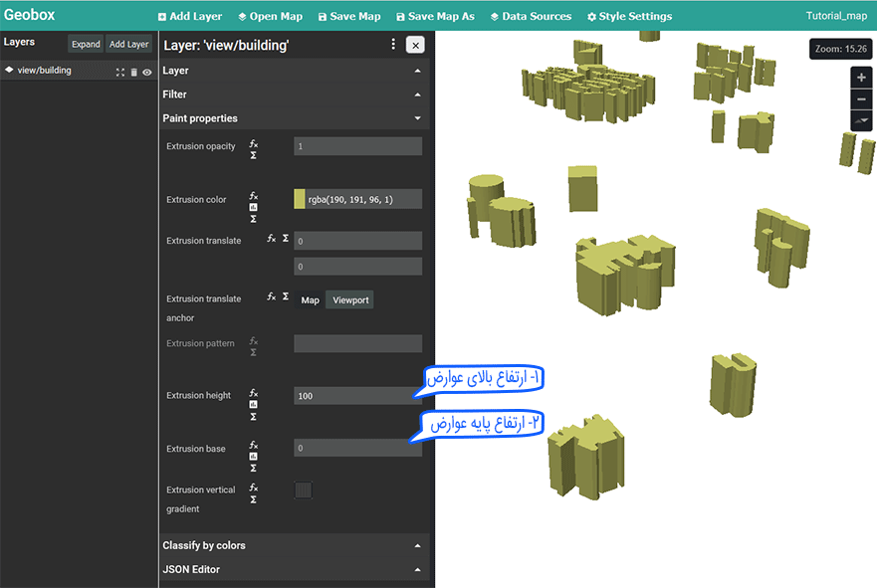Open the Data Sources menu

(x=530, y=16)
